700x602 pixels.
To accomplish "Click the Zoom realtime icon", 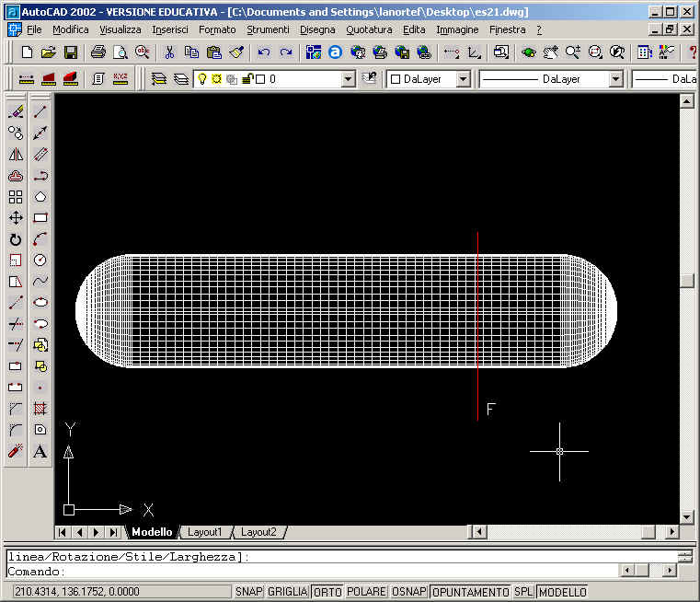I will [x=573, y=52].
